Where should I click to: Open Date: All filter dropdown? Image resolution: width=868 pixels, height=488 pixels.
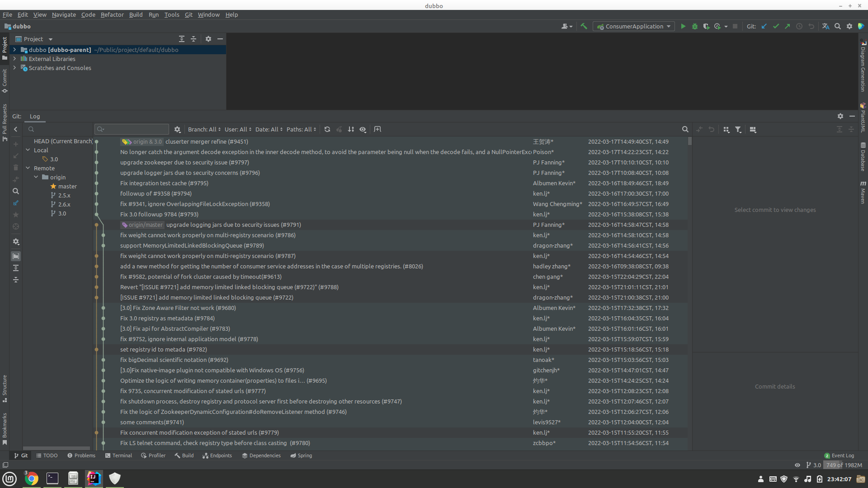[269, 129]
